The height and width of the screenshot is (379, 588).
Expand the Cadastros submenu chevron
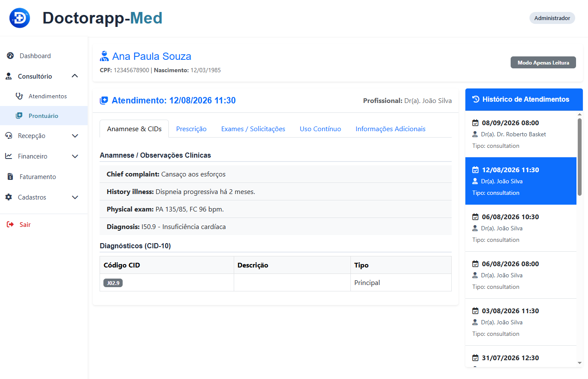(x=75, y=197)
